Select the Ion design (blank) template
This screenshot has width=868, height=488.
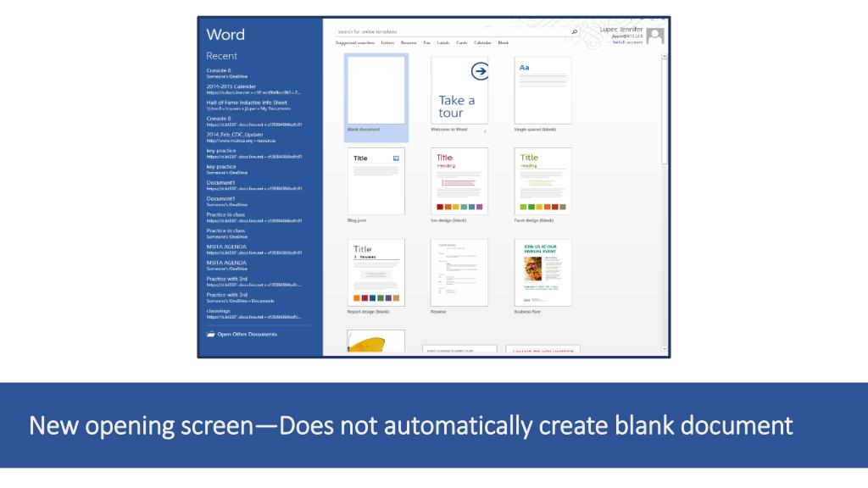click(459, 181)
